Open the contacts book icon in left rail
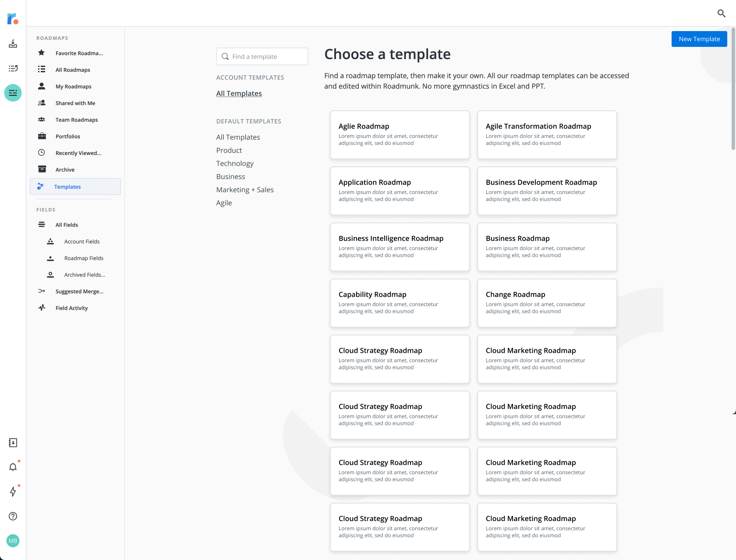The image size is (736, 560). pos(13,443)
